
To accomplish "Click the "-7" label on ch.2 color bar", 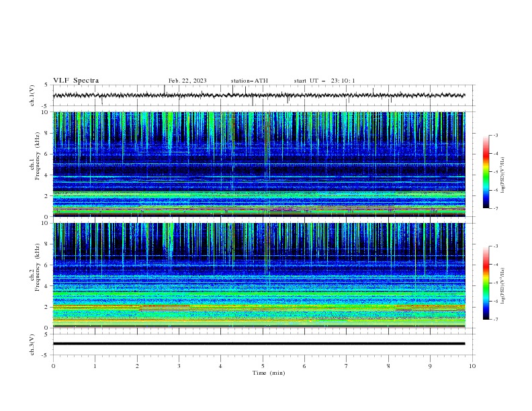I will (x=496, y=320).
